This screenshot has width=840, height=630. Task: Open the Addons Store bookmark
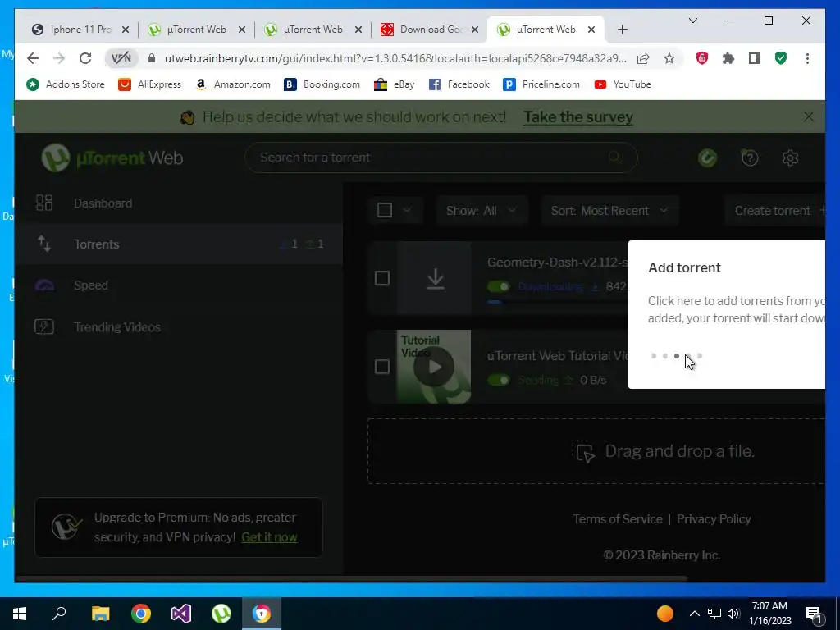(x=66, y=84)
